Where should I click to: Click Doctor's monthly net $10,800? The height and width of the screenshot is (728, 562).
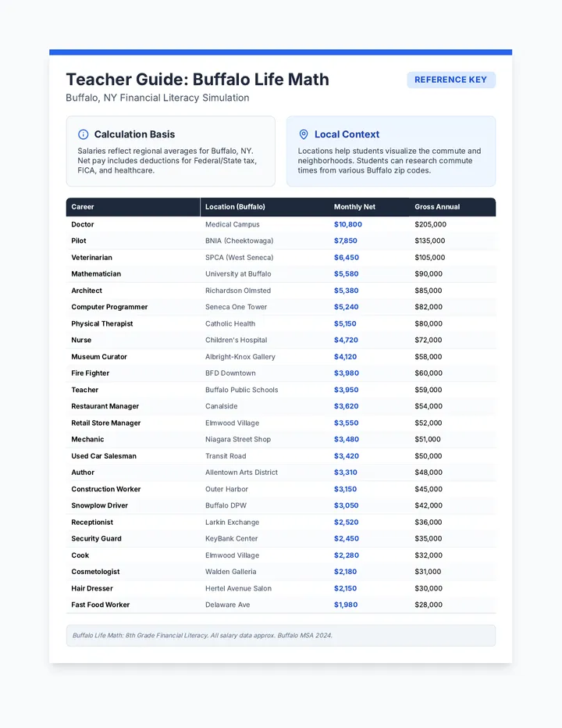pyautogui.click(x=348, y=224)
